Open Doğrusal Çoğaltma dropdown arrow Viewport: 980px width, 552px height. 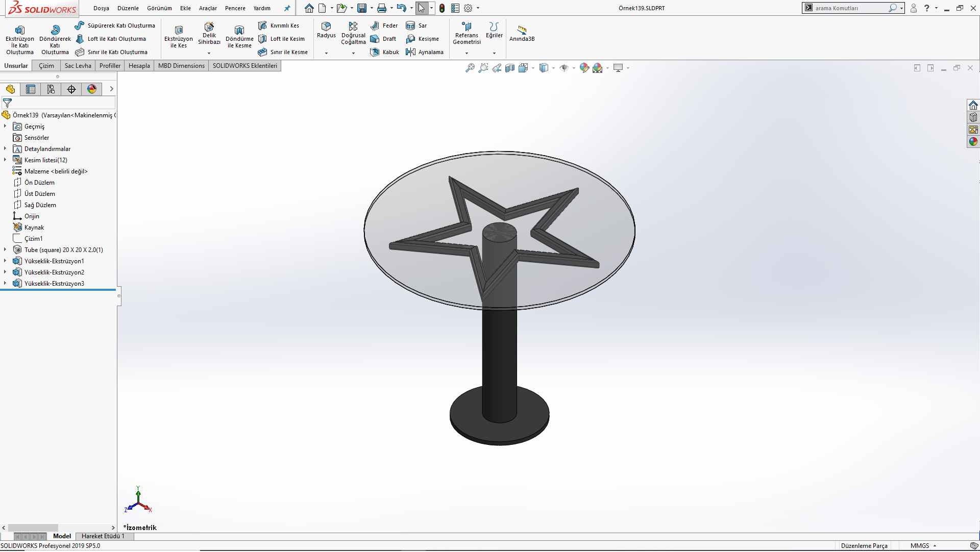pyautogui.click(x=353, y=53)
